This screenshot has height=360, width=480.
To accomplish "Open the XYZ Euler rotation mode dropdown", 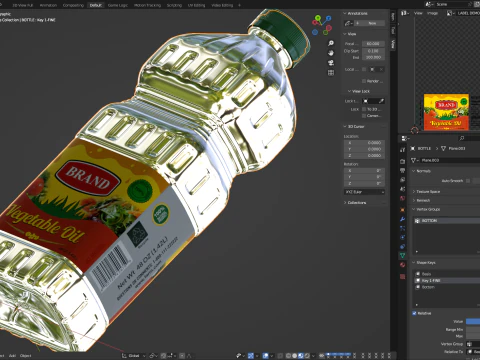I will 364,192.
